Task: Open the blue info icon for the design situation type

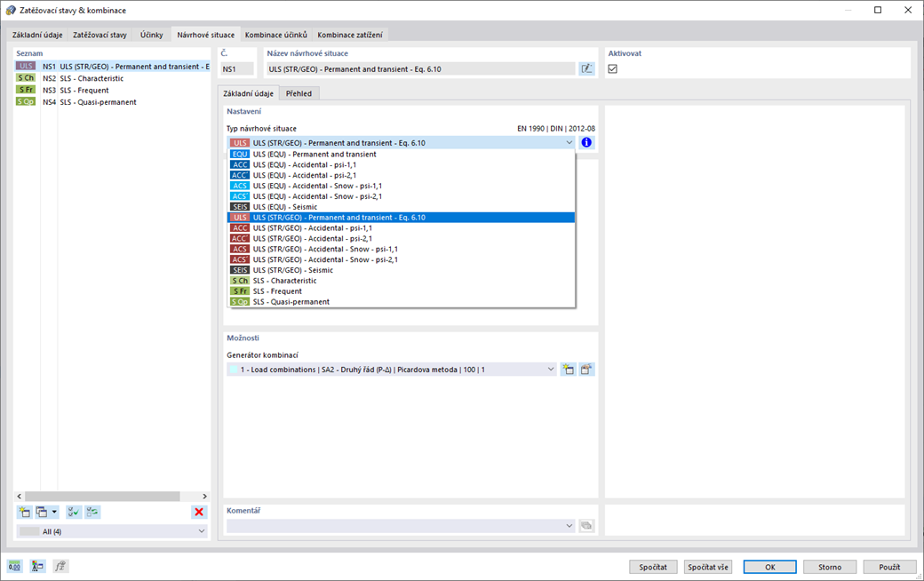Action: tap(586, 143)
